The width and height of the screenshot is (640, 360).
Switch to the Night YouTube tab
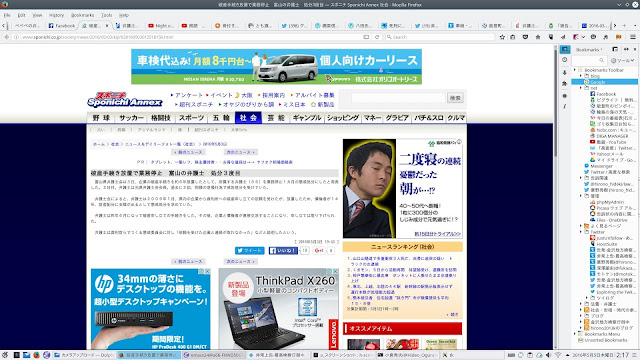pyautogui.click(x=162, y=25)
